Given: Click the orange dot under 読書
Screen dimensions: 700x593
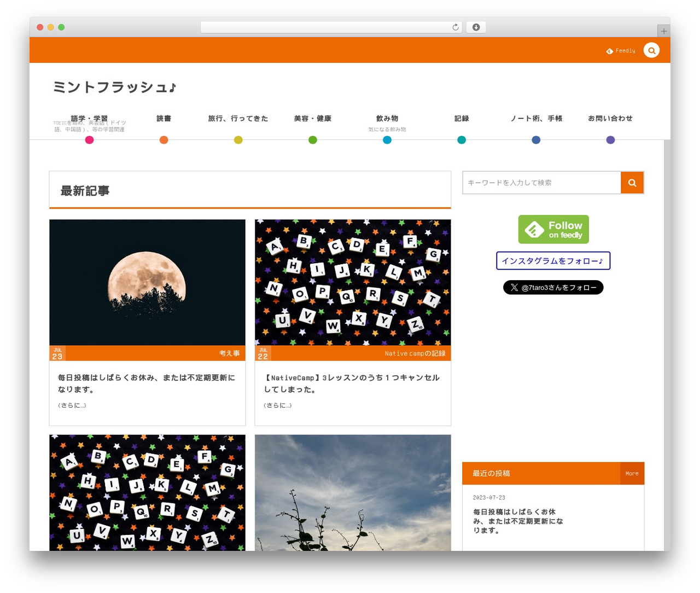Looking at the screenshot, I should point(164,140).
